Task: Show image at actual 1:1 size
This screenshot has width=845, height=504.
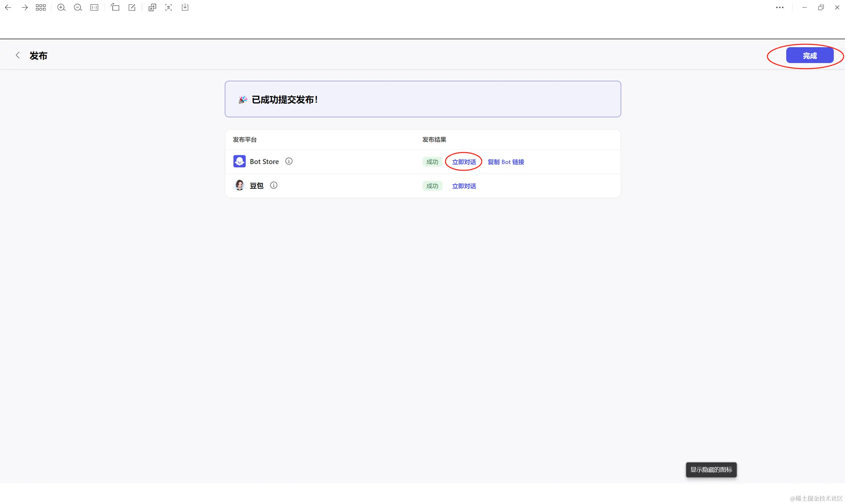Action: coord(94,8)
